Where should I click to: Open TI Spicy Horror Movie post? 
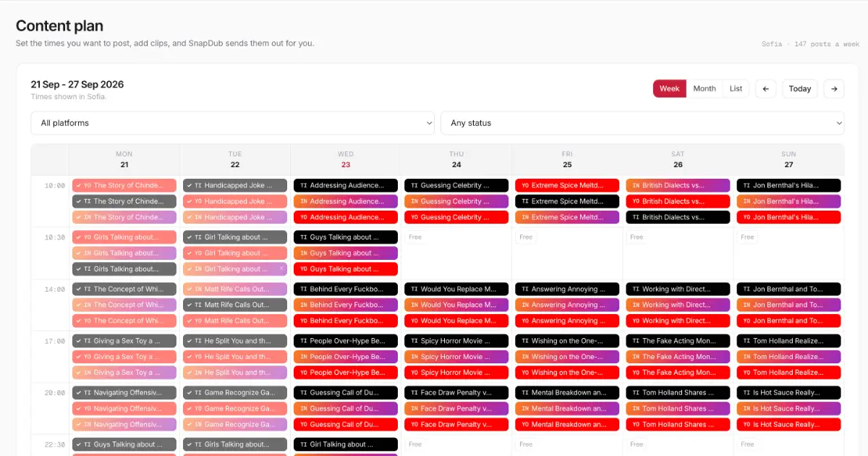point(456,341)
